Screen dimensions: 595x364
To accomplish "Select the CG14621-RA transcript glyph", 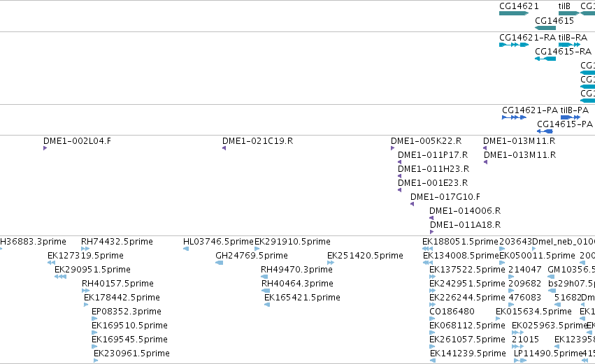I will [x=514, y=45].
